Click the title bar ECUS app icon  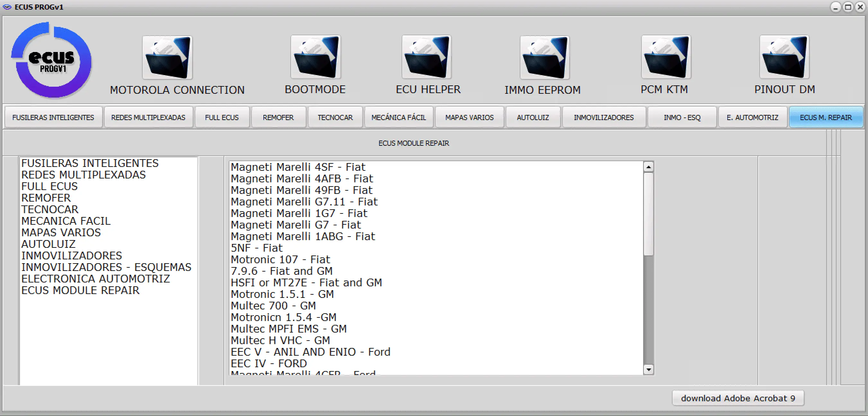tap(7, 7)
